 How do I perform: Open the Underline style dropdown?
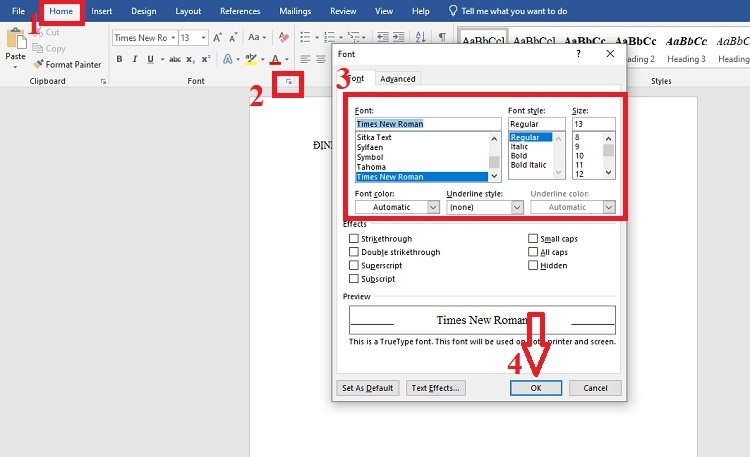[x=516, y=207]
